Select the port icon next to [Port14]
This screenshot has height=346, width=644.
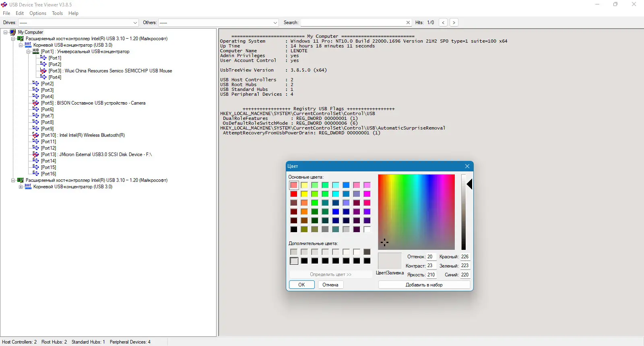tap(36, 161)
